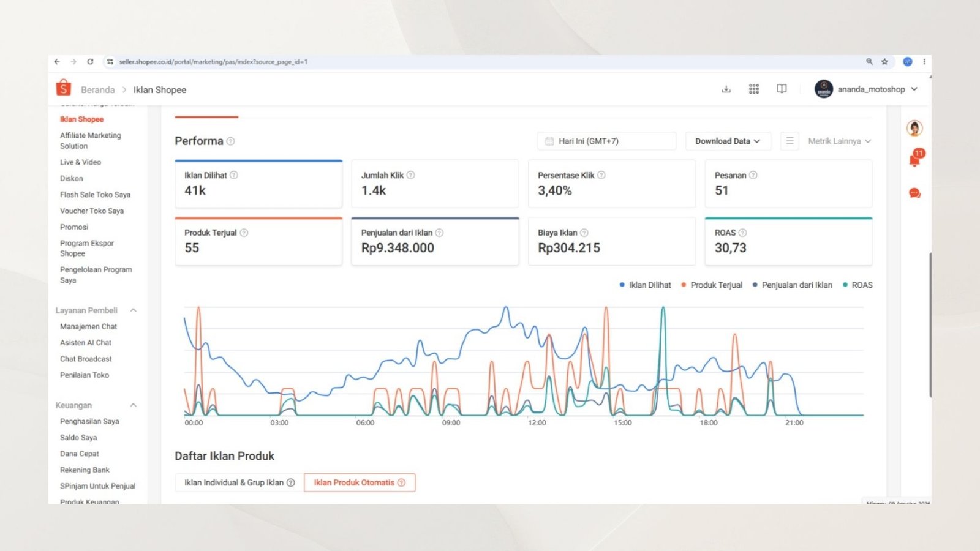Expand the Metrik Lainnya dropdown
Image resolution: width=980 pixels, height=551 pixels.
pos(839,141)
